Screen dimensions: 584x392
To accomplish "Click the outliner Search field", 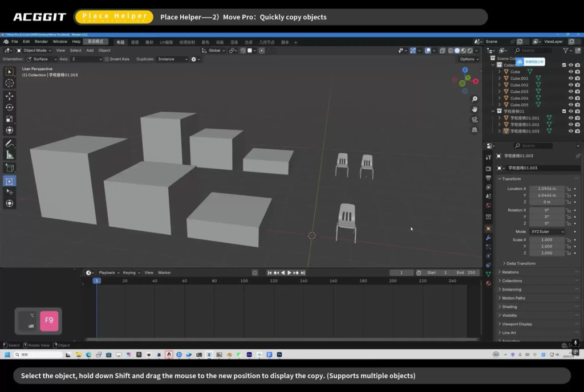I will point(534,51).
